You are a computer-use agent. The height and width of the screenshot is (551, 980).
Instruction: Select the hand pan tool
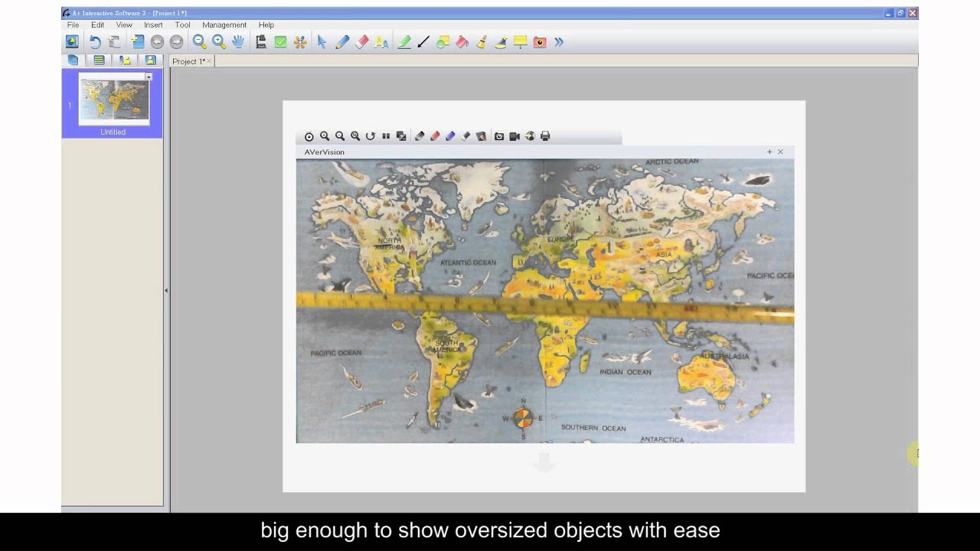click(238, 42)
